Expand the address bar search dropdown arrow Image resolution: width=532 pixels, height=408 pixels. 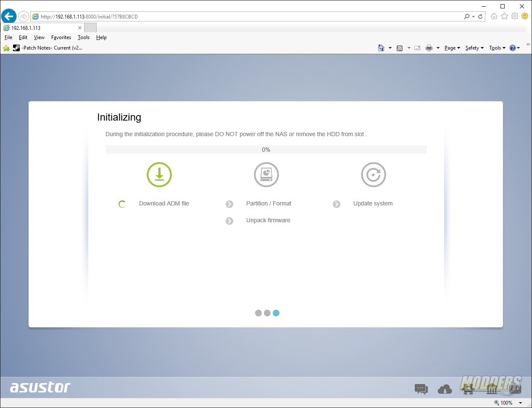[x=473, y=16]
